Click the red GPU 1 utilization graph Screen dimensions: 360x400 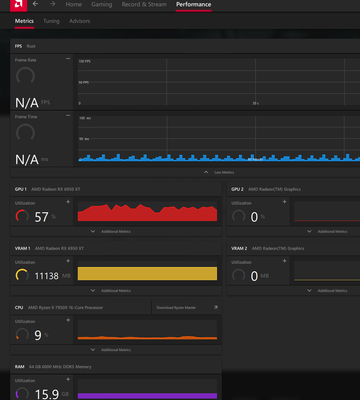147,212
